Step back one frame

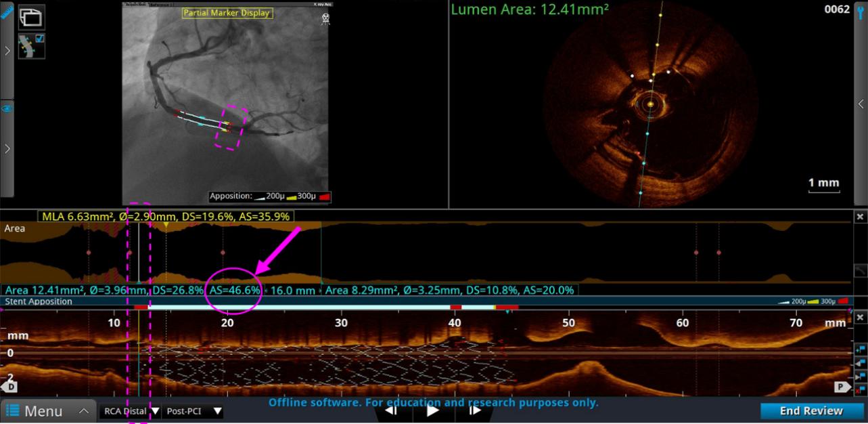(x=391, y=410)
